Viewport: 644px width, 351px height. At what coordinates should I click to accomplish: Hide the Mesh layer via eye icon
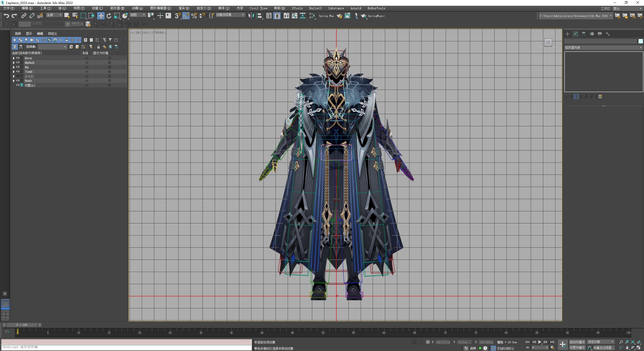(18, 81)
